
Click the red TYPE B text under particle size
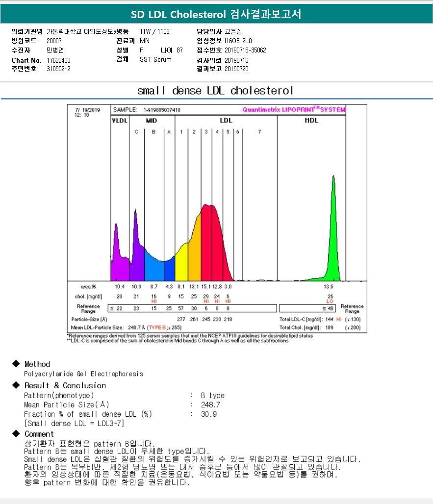point(157,327)
